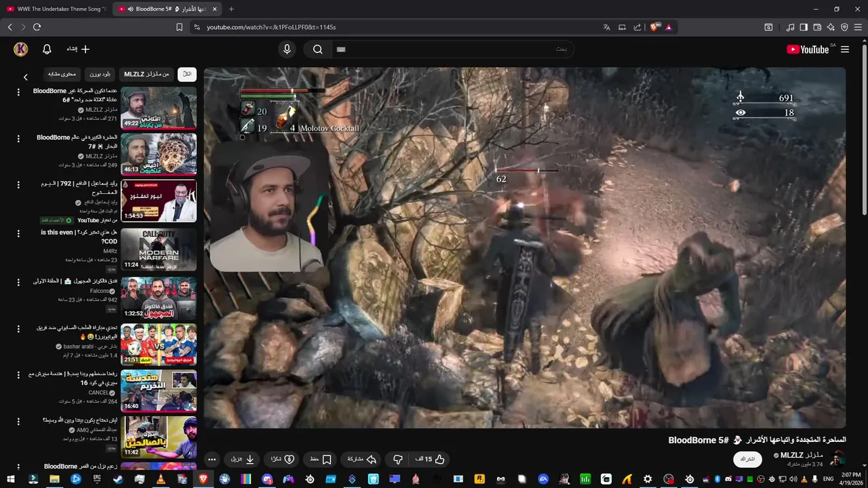Click the video player to pause
The image size is (868, 488).
pyautogui.click(x=525, y=247)
